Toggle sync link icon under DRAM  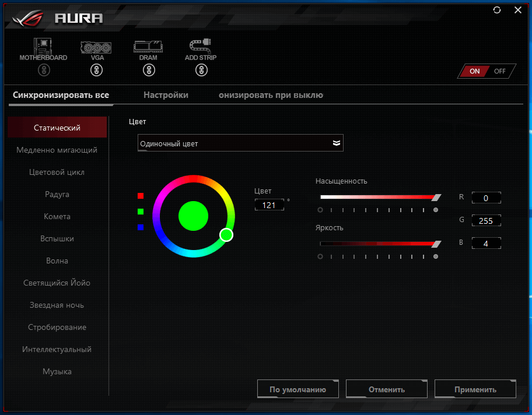coord(149,71)
